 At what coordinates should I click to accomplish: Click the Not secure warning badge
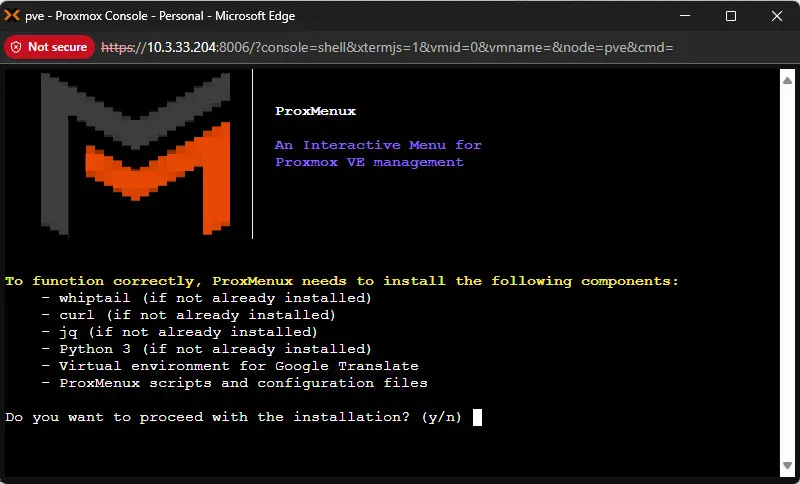(x=49, y=47)
